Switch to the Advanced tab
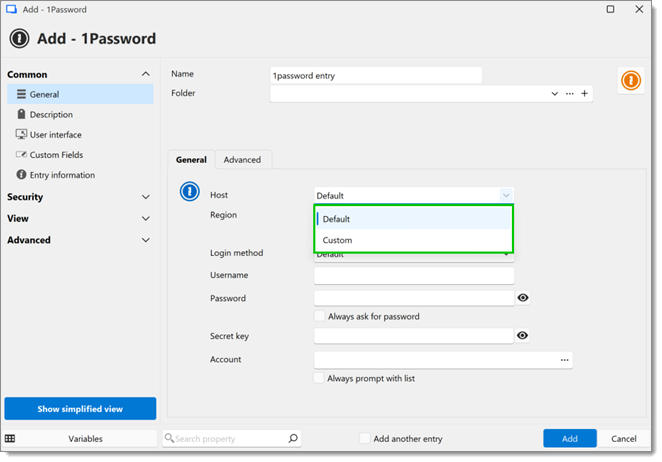 242,160
